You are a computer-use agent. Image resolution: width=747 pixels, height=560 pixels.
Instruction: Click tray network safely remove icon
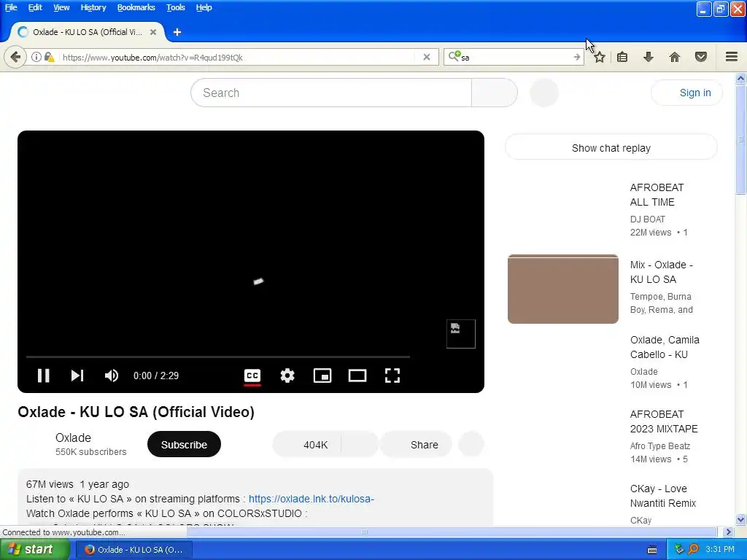(679, 550)
